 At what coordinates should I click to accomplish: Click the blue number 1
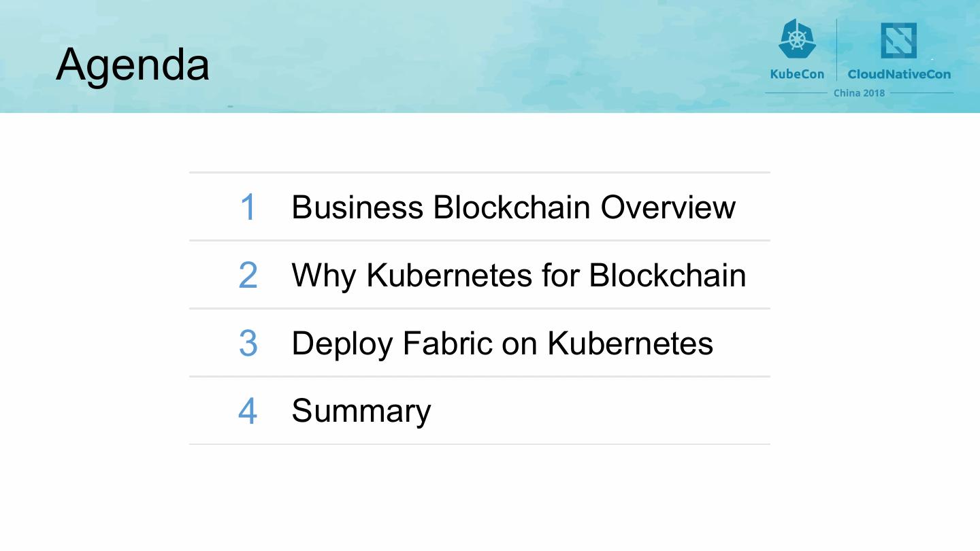248,207
